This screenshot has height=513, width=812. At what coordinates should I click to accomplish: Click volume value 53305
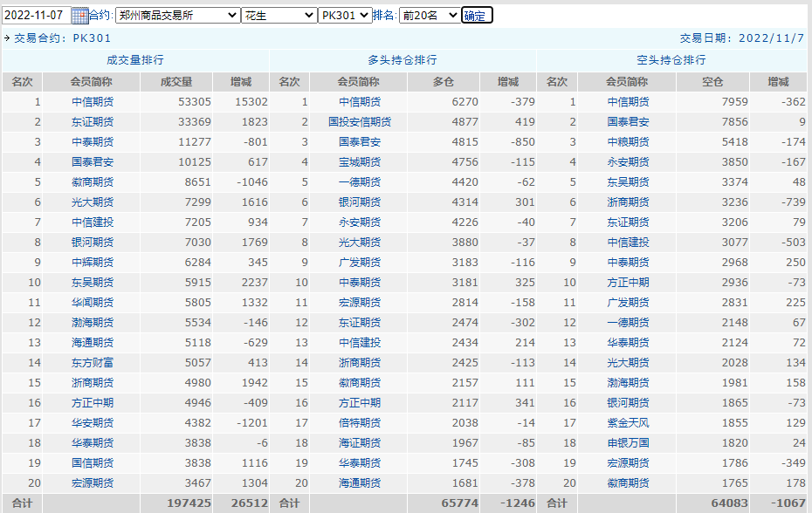click(x=195, y=102)
